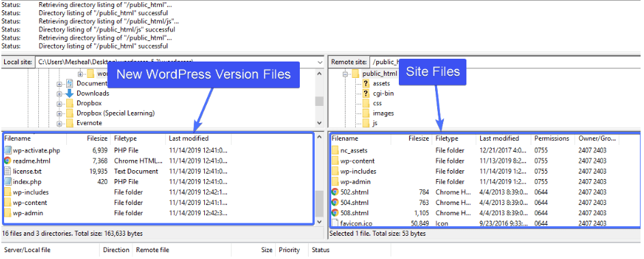Click the local file list scrollbar thumb
Viewport: 644px width, 259px height.
click(x=319, y=204)
